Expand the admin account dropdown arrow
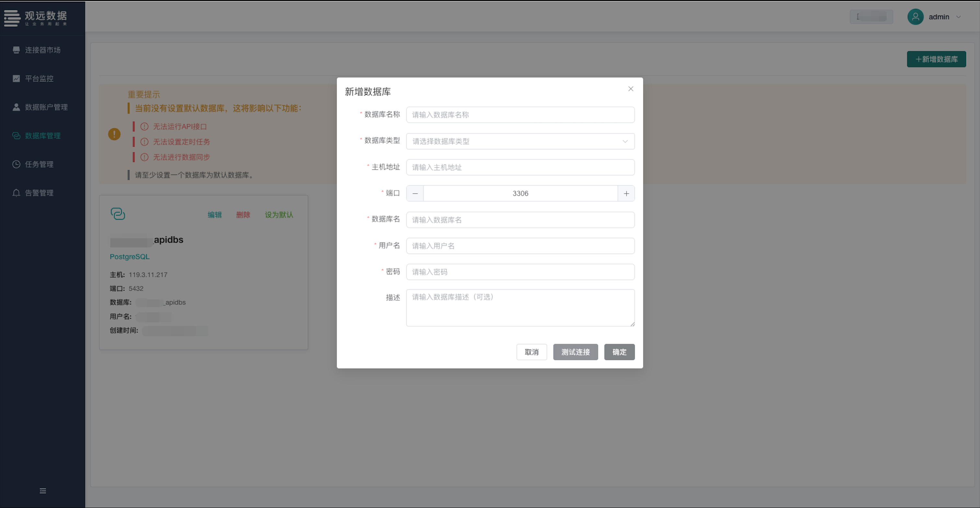980x508 pixels. click(958, 17)
